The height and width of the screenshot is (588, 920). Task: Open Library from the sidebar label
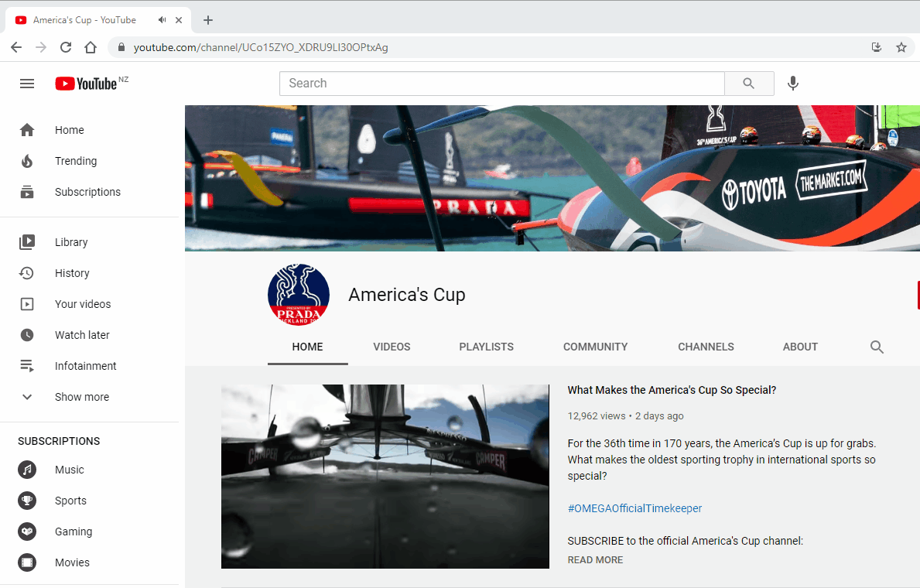tap(71, 242)
